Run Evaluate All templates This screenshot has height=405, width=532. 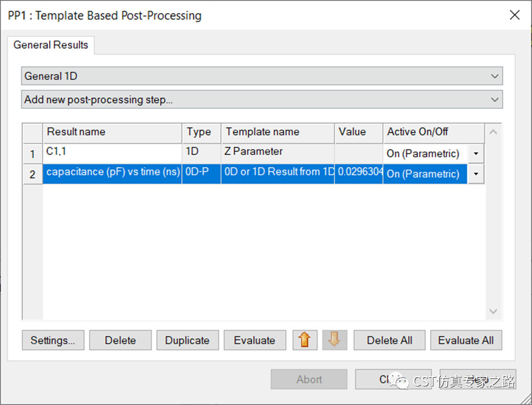coord(466,340)
